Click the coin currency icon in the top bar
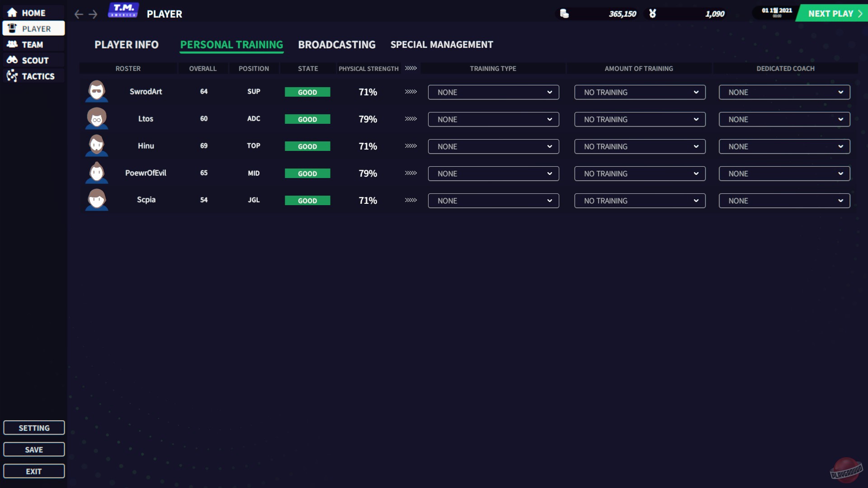The width and height of the screenshot is (868, 488). click(565, 14)
